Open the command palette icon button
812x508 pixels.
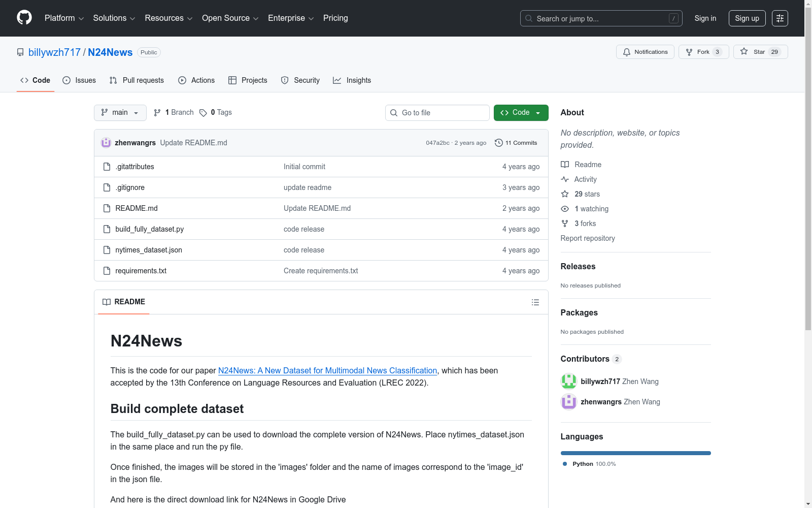click(x=780, y=18)
